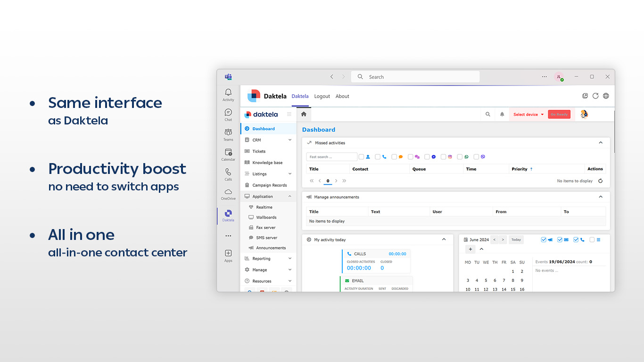This screenshot has height=362, width=644.
Task: Reload the Daktela tab
Action: coord(595,96)
